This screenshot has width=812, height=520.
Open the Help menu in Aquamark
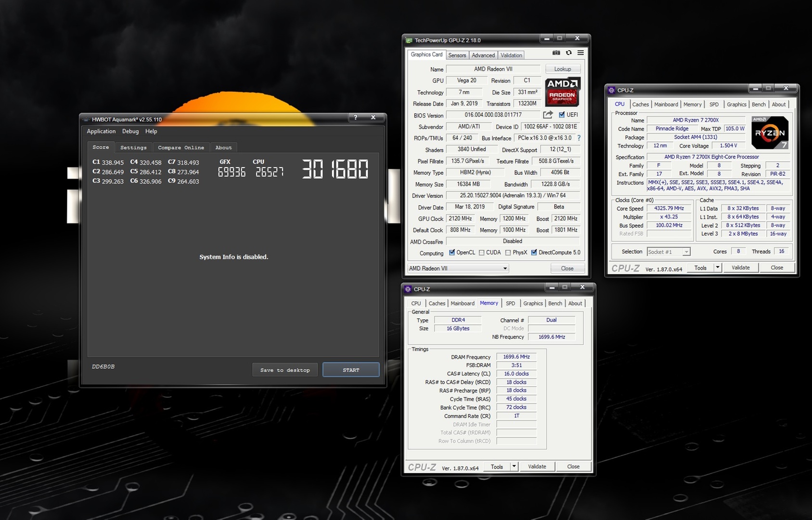[151, 131]
